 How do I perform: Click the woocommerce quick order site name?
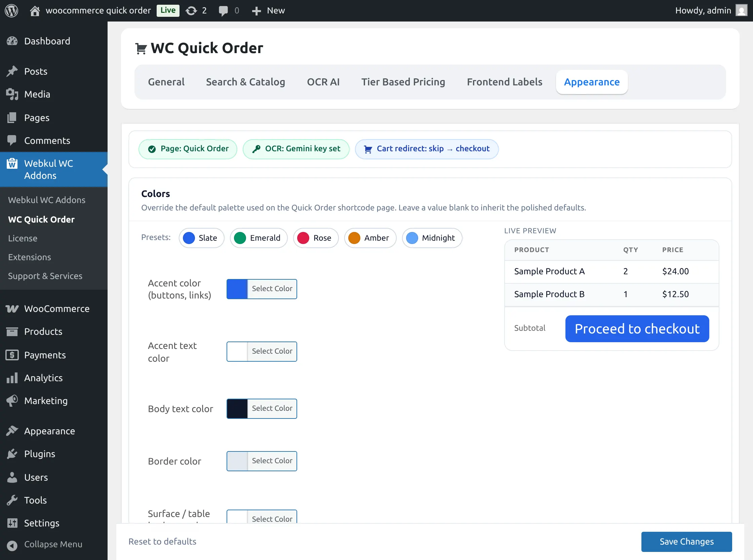tap(98, 10)
